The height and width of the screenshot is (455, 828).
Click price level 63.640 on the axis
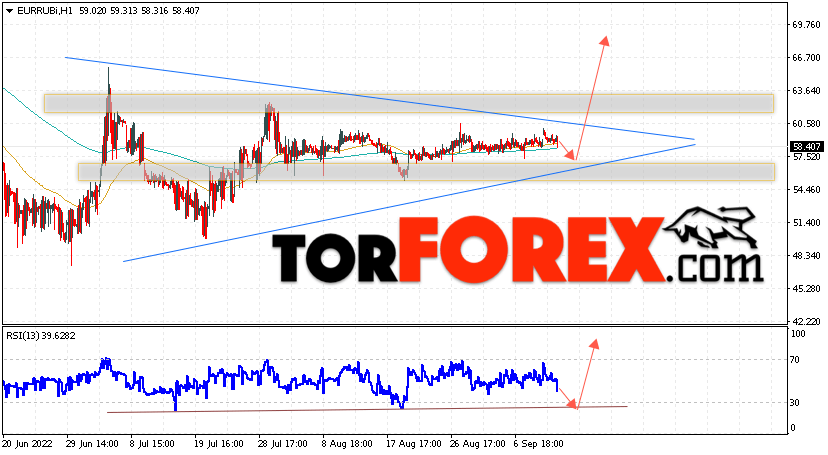[x=806, y=91]
